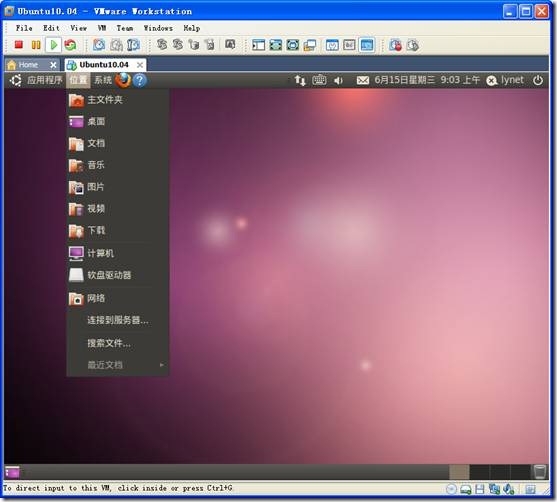Click the red Power Off toolbar icon

[x=18, y=45]
